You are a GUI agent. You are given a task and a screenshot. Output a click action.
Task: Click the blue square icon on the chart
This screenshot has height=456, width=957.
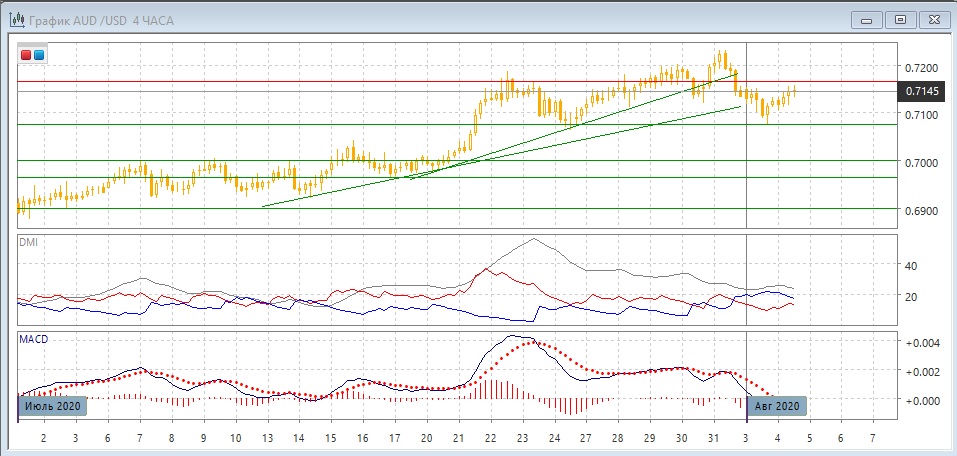click(38, 55)
